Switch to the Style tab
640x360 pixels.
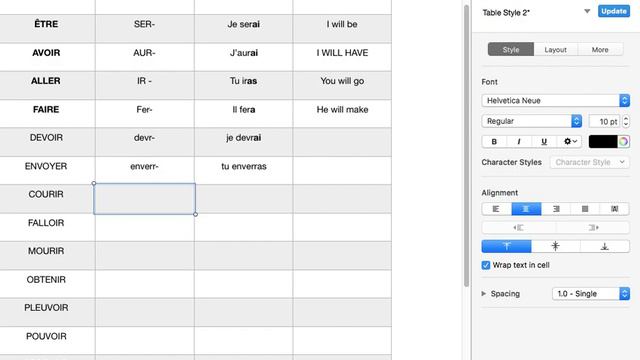click(511, 49)
